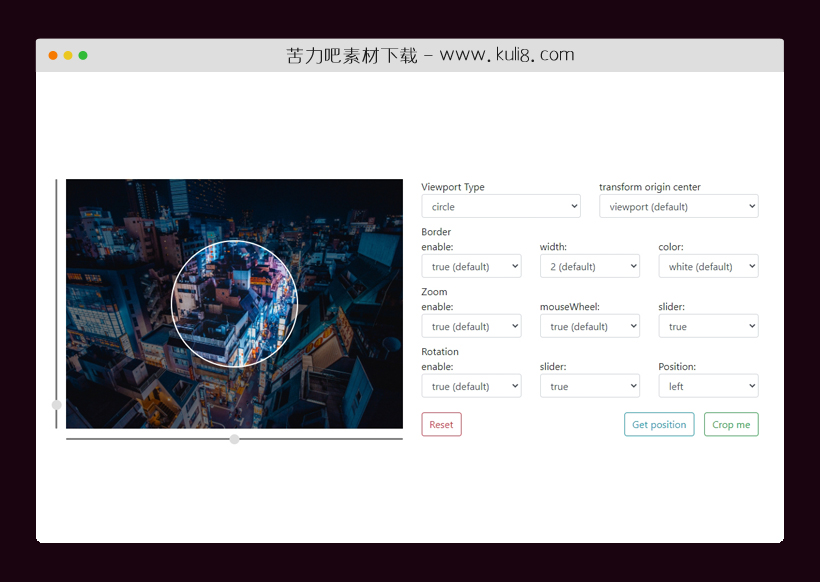Open the transform origin center dropdown
820x582 pixels.
point(678,206)
